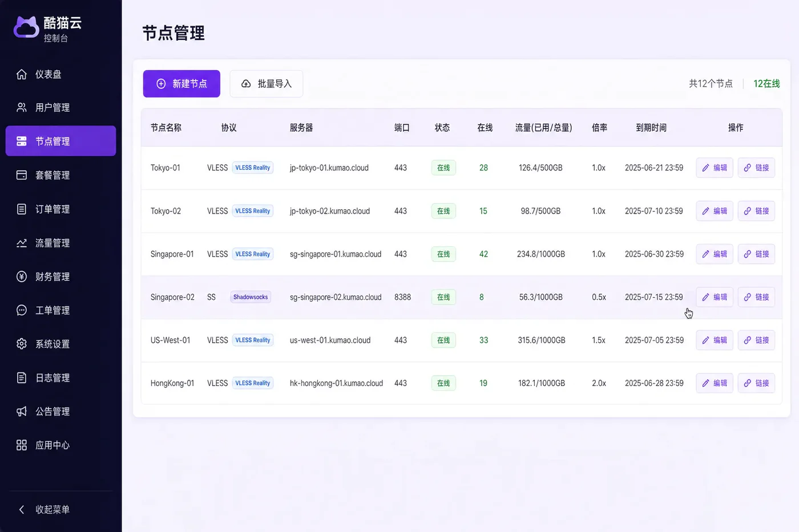Screen dimensions: 799x532
Task: Edit the Singapore-02 node
Action: [x=715, y=297]
